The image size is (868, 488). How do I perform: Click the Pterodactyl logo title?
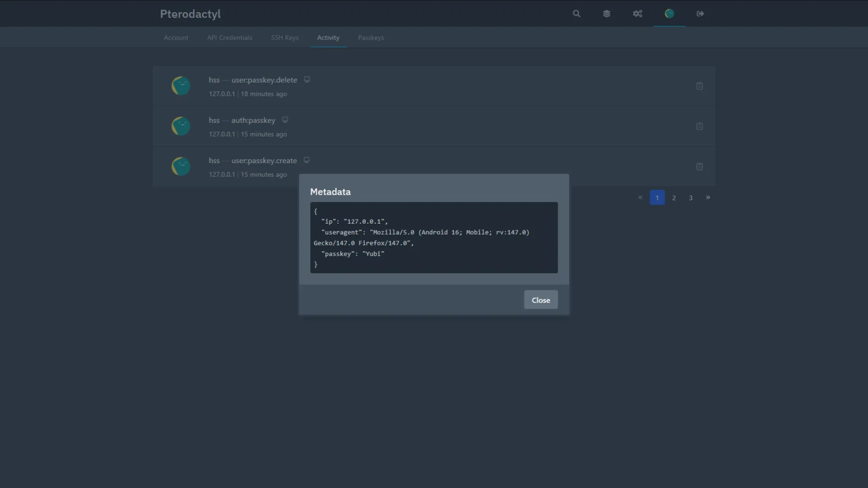pos(190,14)
